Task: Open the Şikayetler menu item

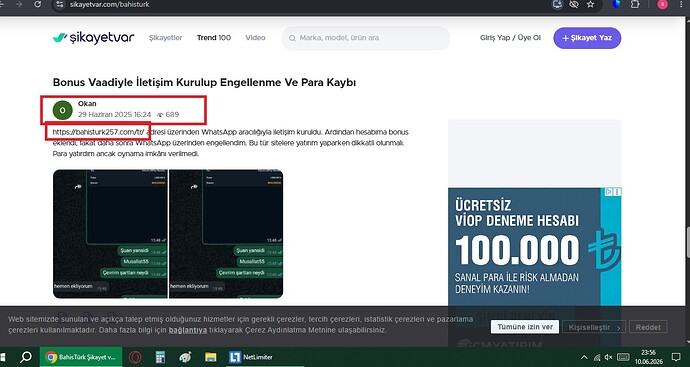Action: tap(165, 38)
